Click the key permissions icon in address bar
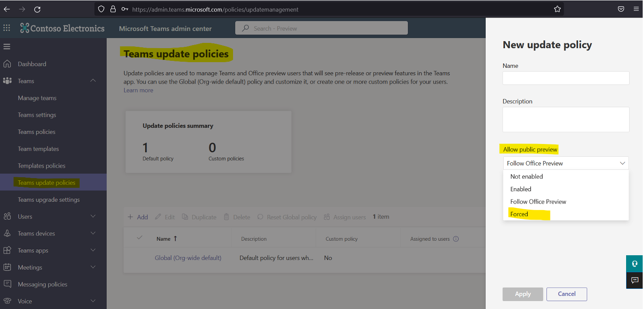The height and width of the screenshot is (309, 644). coord(125,9)
